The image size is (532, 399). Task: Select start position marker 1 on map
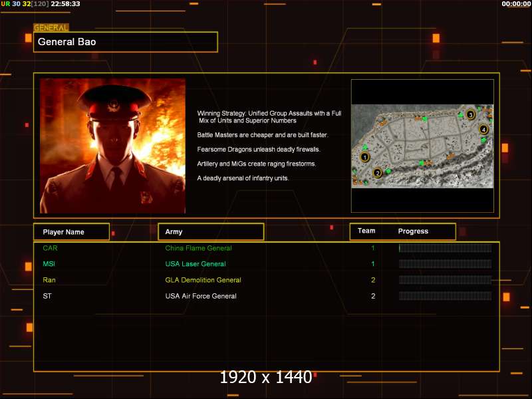click(x=364, y=157)
